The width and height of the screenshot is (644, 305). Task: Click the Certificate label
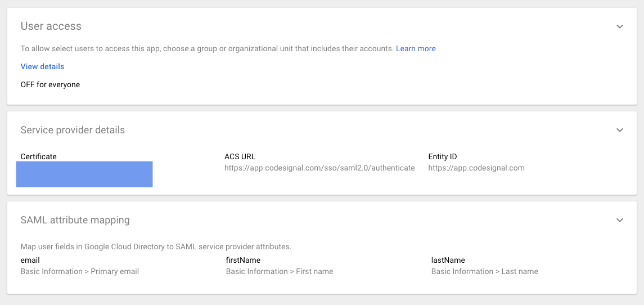point(39,156)
